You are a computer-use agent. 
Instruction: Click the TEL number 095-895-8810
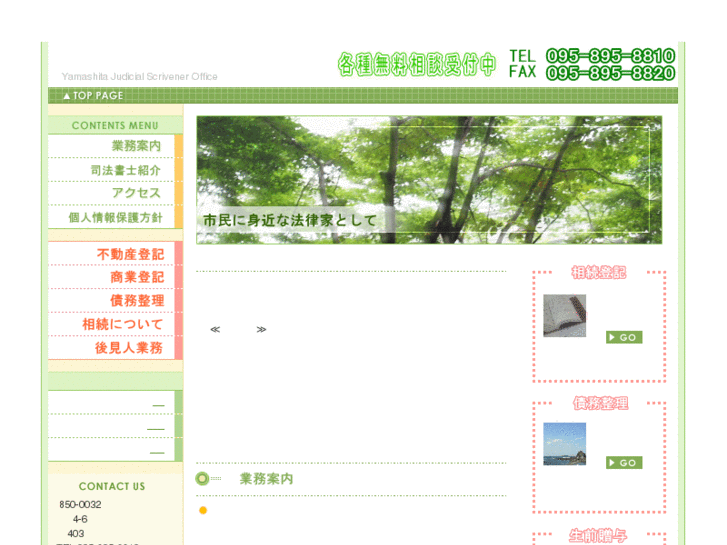pos(610,56)
